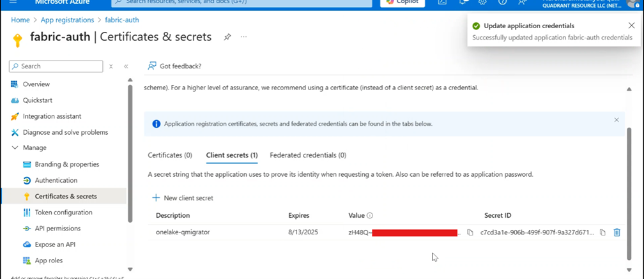
Task: Go to Home breadcrumb
Action: tap(20, 20)
